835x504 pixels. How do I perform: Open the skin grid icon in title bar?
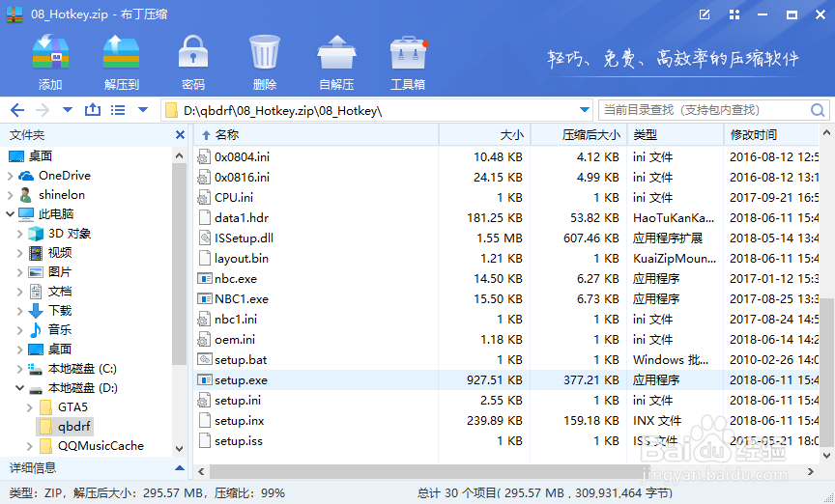tap(734, 14)
